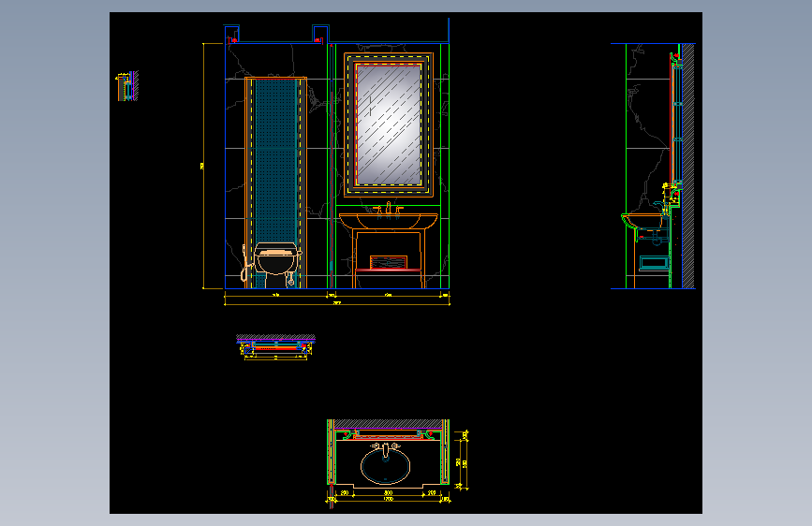Select the small wall detail at top left
Screen dimensions: 812x526
click(x=126, y=86)
